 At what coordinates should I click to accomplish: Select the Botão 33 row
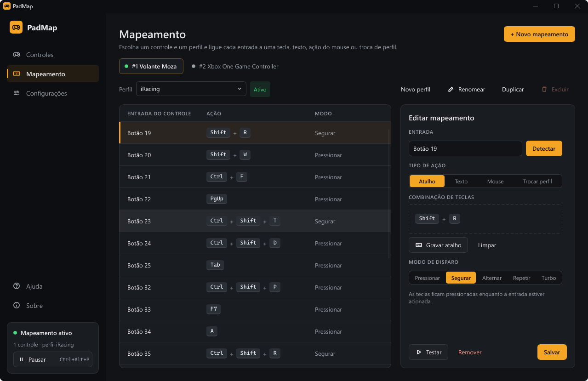tap(255, 309)
